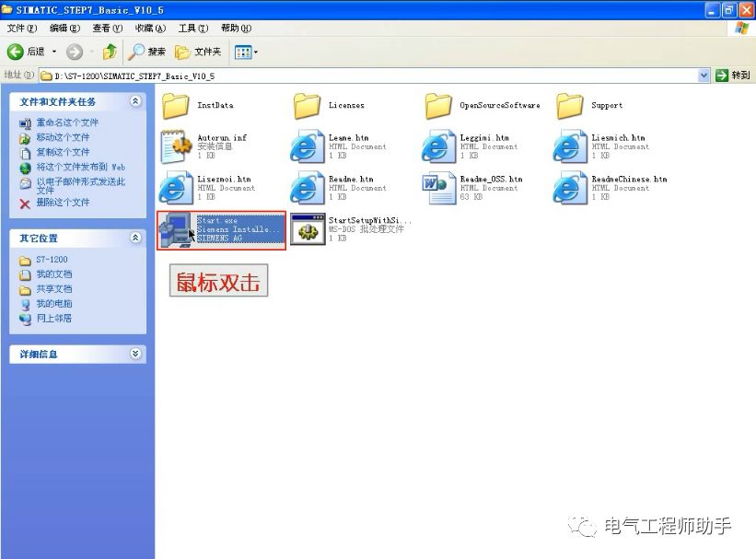The height and width of the screenshot is (559, 756).
Task: Open 共享文档 location link
Action: [54, 289]
